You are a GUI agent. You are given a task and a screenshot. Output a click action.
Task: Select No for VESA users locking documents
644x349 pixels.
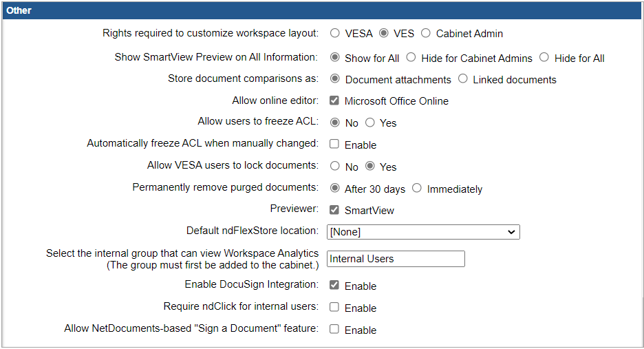pyautogui.click(x=335, y=167)
